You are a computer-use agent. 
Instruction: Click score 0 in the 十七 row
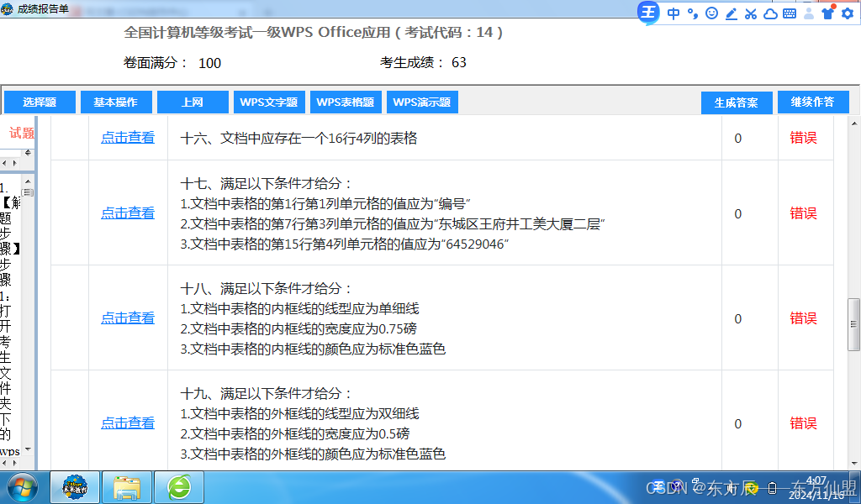(738, 214)
